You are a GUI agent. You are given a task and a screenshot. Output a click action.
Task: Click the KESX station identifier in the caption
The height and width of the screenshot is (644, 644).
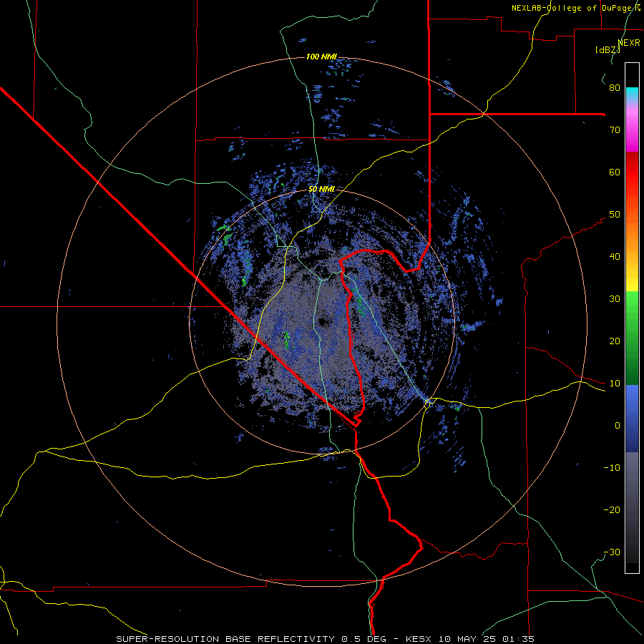[x=420, y=639]
